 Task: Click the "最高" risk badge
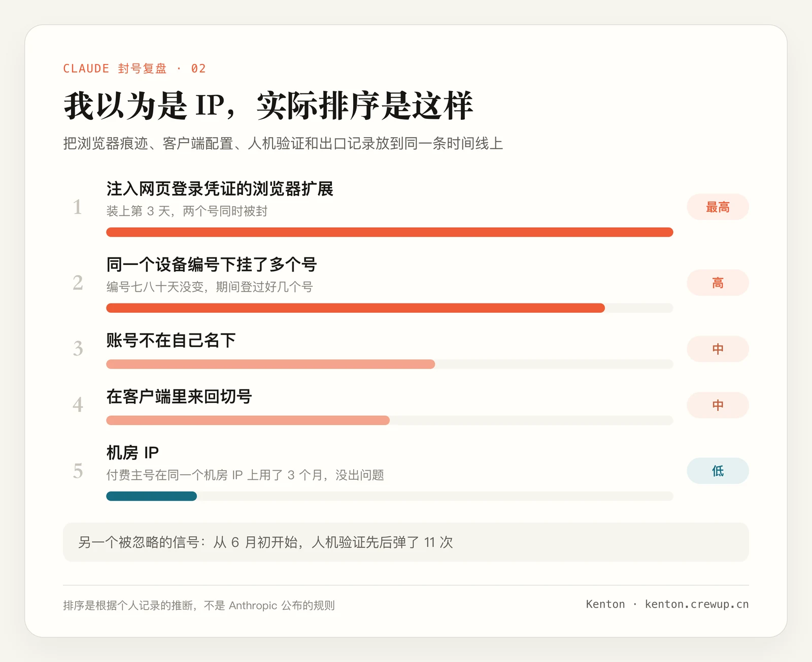718,207
